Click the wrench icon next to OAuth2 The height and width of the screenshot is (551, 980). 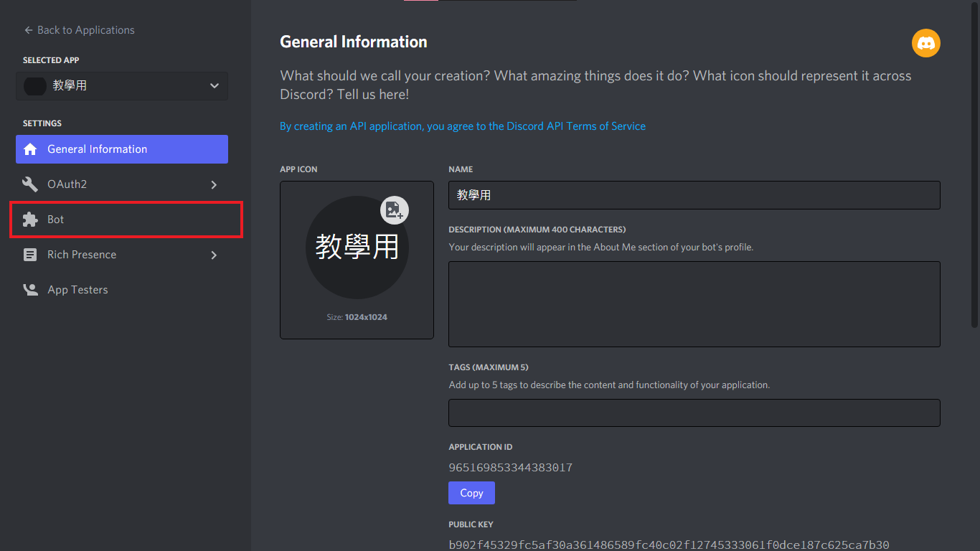30,184
